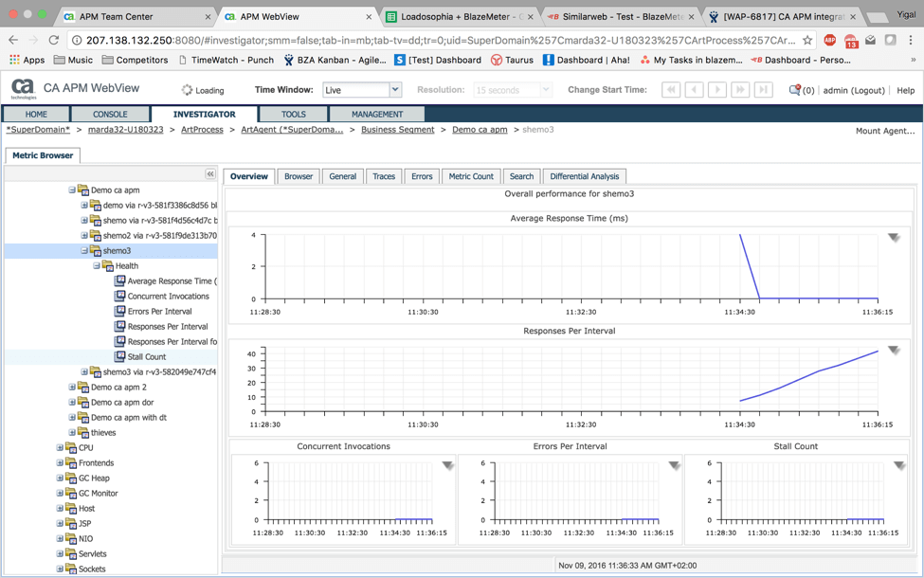Viewport: 924px width, 578px height.
Task: Collapse the shemo3 tree node
Action: [84, 250]
